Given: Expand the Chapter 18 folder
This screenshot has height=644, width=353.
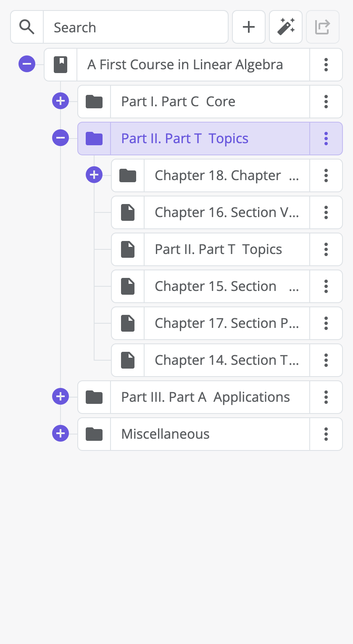Looking at the screenshot, I should click(94, 175).
